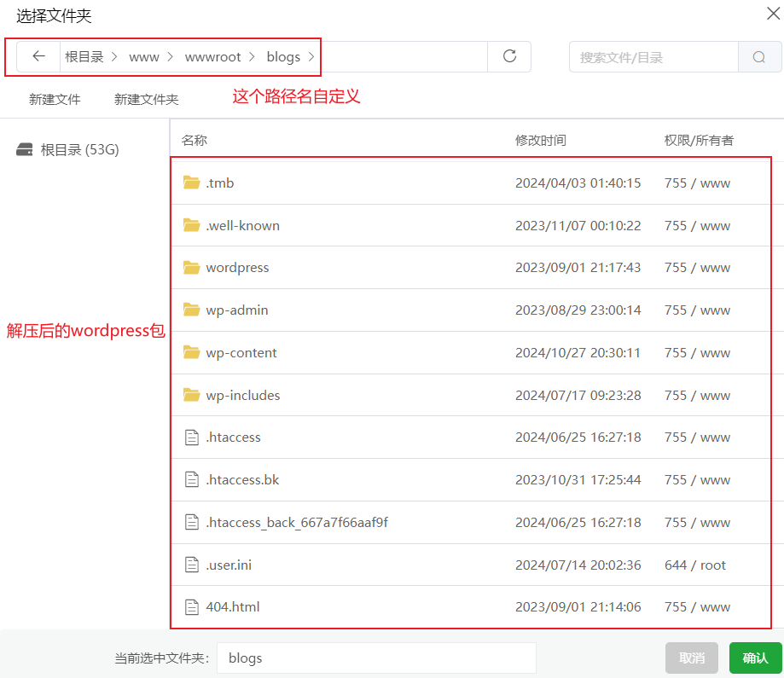Select the .htaccess file name
Viewport: 784px width, 678px height.
tap(234, 438)
